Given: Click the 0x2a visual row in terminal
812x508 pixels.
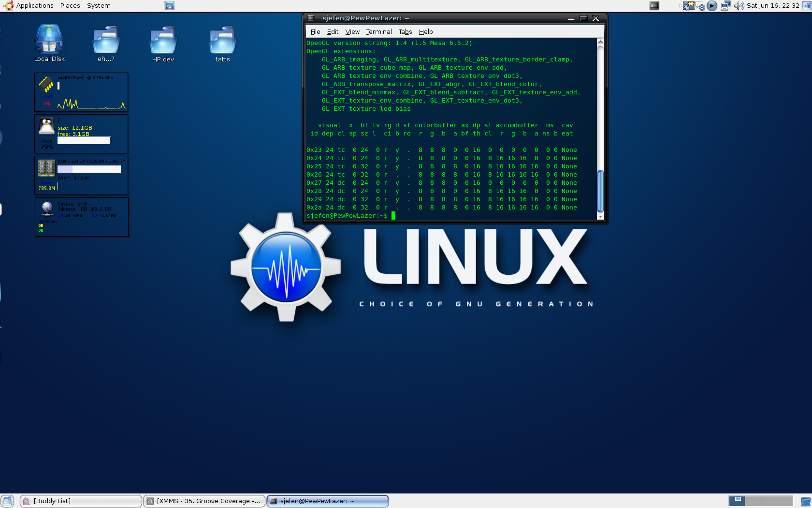Looking at the screenshot, I should (x=442, y=208).
